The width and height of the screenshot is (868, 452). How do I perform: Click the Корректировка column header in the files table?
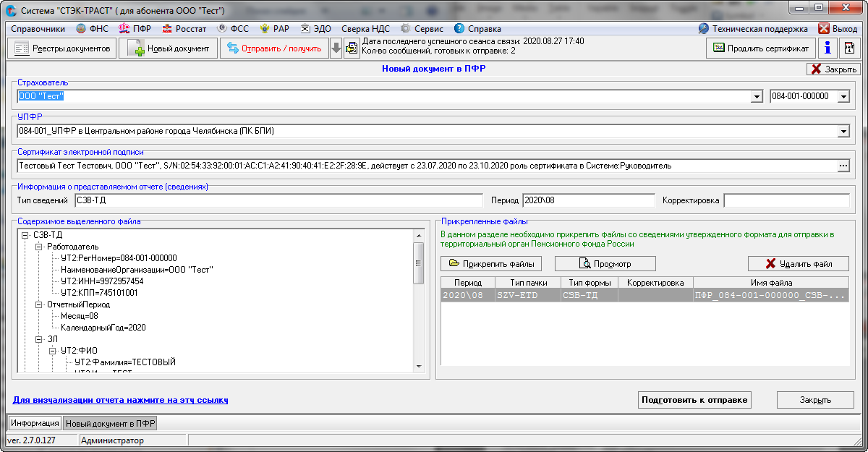(655, 283)
